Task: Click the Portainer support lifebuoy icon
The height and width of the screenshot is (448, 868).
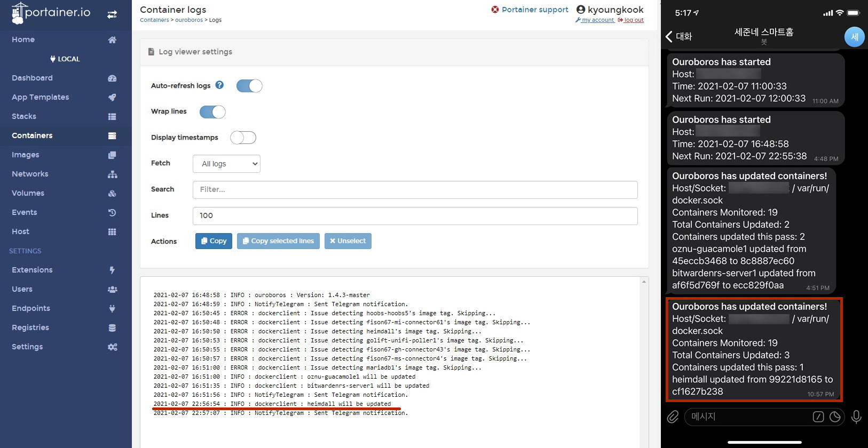Action: tap(495, 10)
